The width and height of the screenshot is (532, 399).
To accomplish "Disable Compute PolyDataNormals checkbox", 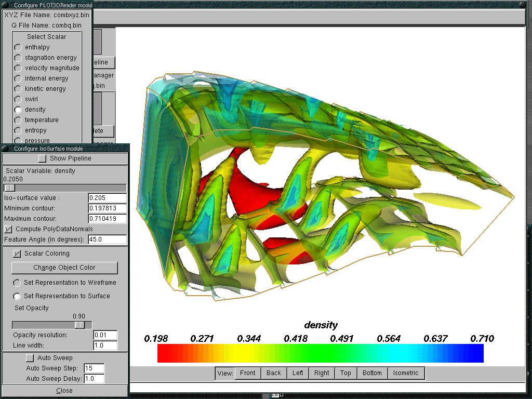I will [x=8, y=229].
